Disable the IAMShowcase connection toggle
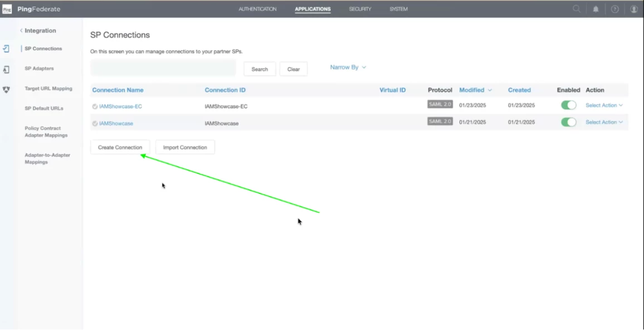The width and height of the screenshot is (644, 331). coord(568,122)
